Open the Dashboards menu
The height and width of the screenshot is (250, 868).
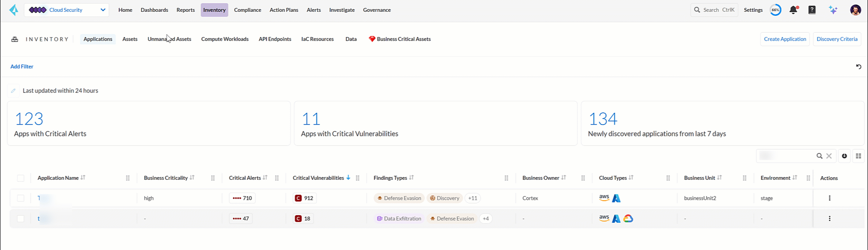tap(154, 10)
